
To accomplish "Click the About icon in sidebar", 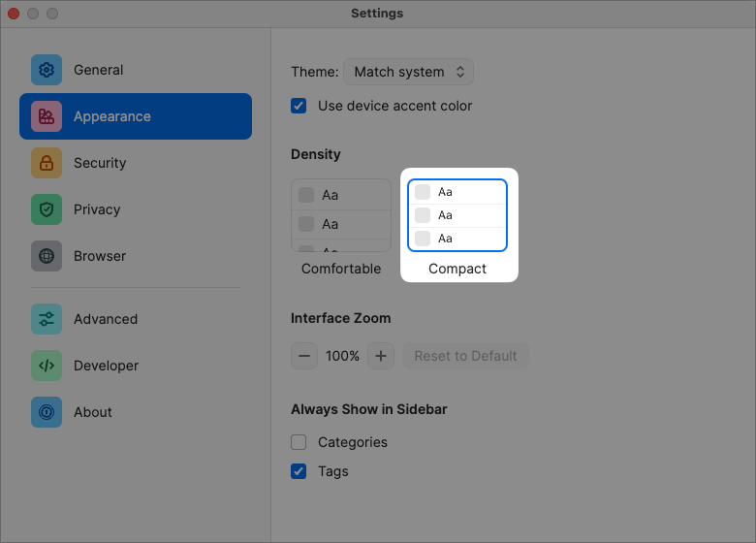I will [47, 412].
